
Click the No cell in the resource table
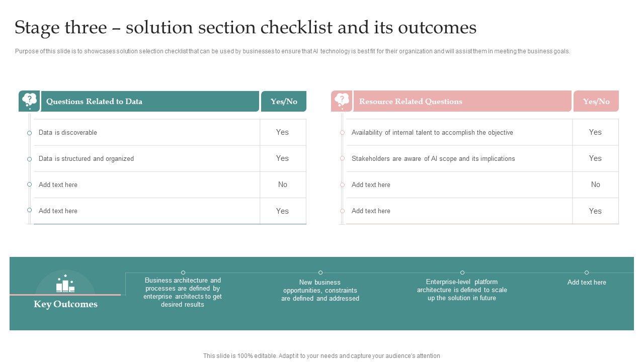[595, 185]
